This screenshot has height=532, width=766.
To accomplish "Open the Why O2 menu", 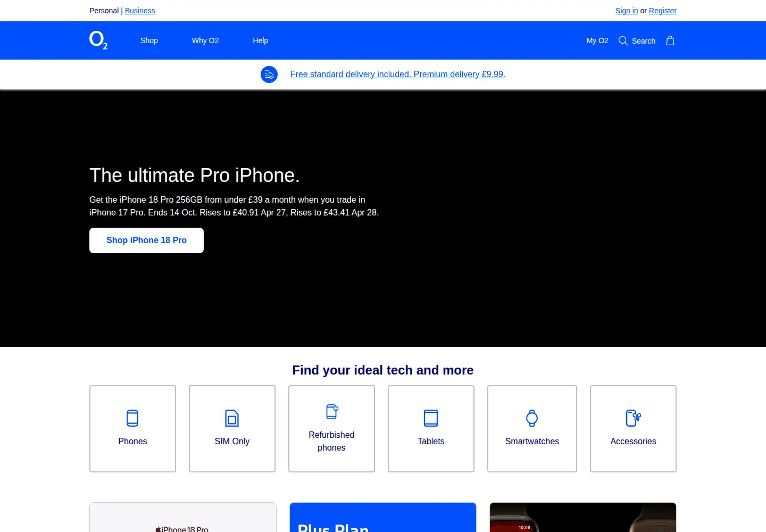I will pos(205,40).
